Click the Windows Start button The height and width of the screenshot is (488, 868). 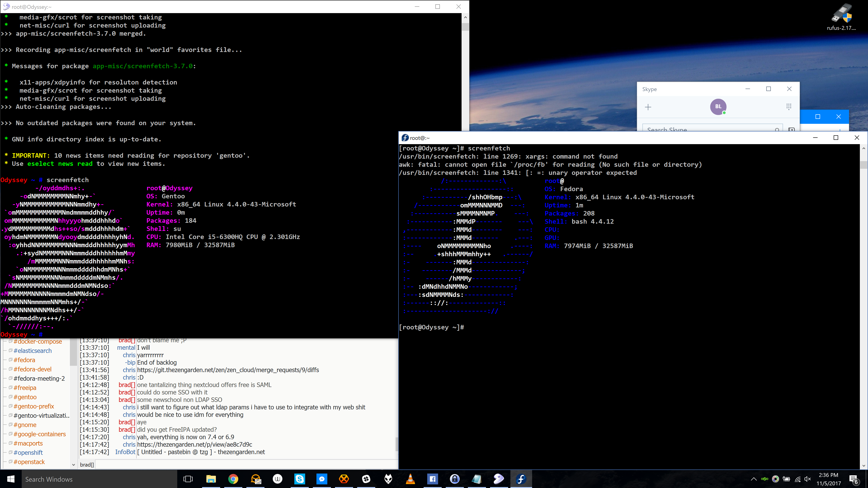pyautogui.click(x=11, y=479)
